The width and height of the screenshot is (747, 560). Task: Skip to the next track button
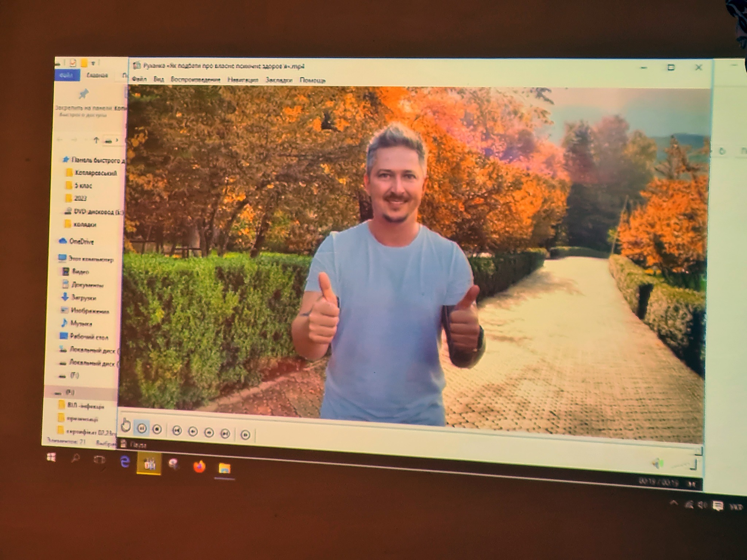click(x=225, y=433)
